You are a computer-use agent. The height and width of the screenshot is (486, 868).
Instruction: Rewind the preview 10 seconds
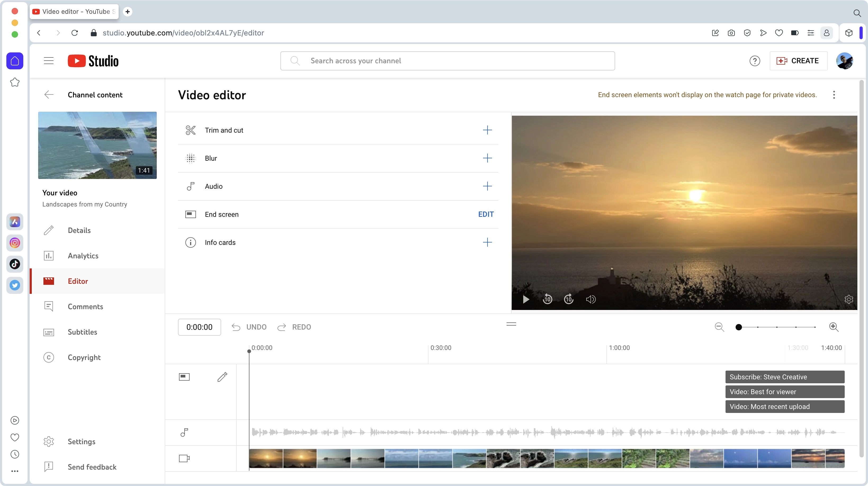[x=547, y=299]
